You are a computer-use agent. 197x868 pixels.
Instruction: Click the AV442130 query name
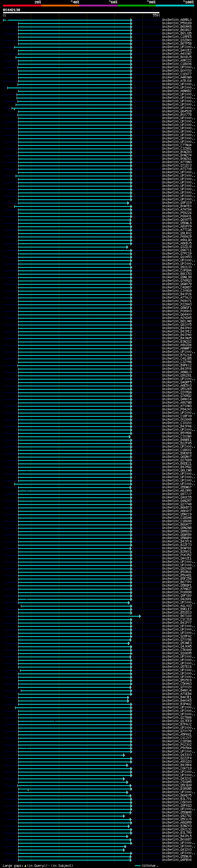click(x=11, y=10)
